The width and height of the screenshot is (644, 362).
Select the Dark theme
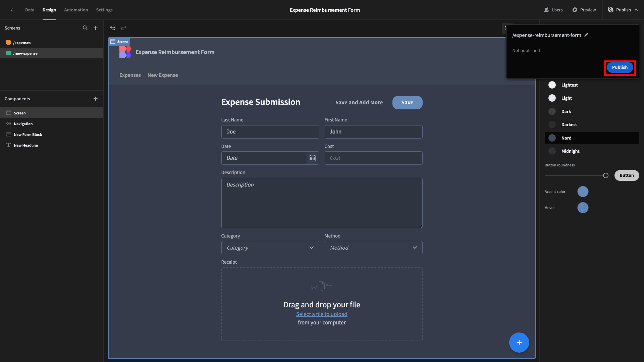click(592, 112)
